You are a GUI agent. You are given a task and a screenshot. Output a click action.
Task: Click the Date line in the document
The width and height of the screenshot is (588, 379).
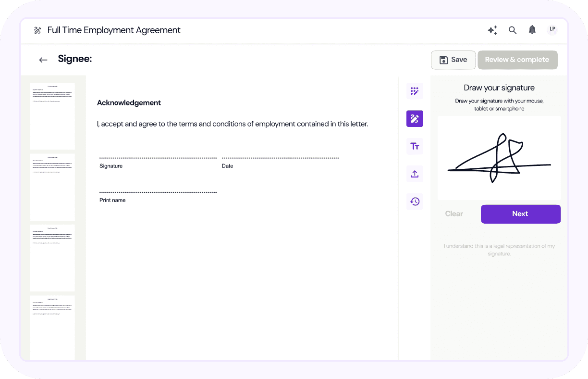coord(280,158)
